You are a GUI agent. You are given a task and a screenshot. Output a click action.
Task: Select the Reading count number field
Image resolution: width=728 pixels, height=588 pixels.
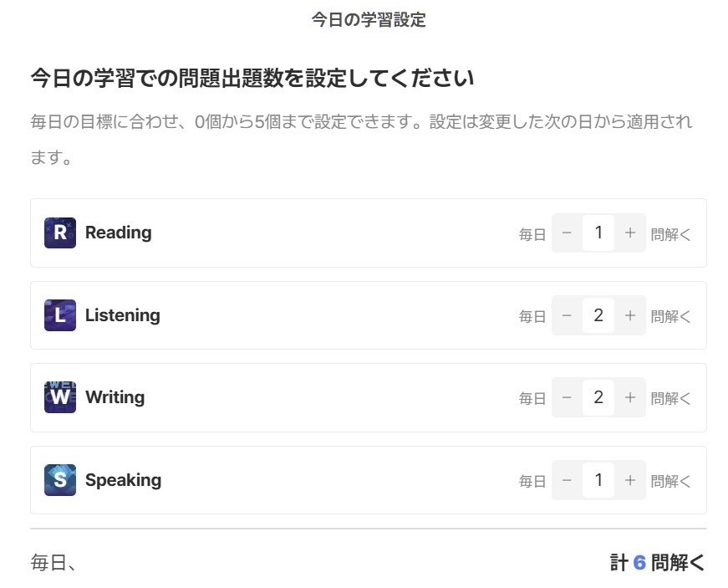point(598,233)
